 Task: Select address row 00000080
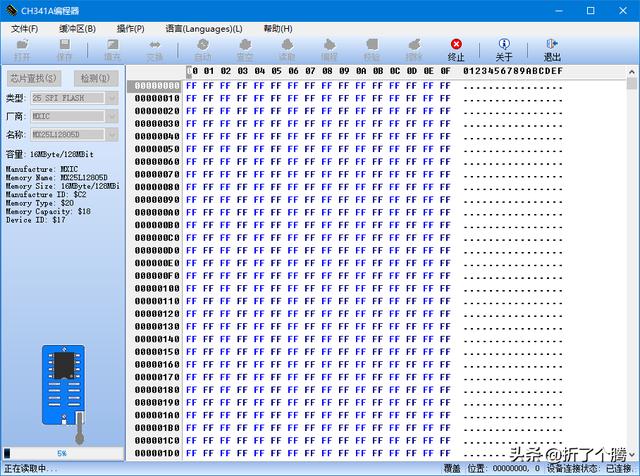coord(157,187)
